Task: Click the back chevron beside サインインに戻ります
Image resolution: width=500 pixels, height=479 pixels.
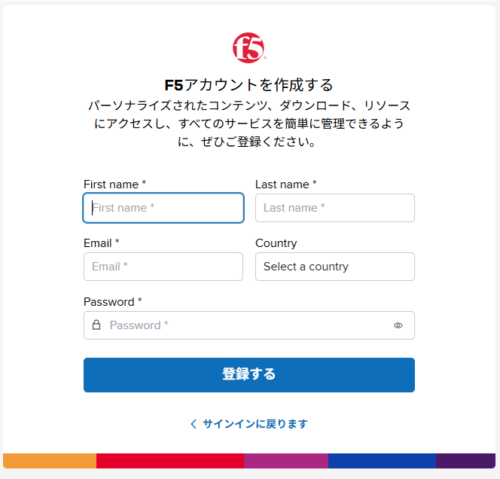Action: coord(193,424)
